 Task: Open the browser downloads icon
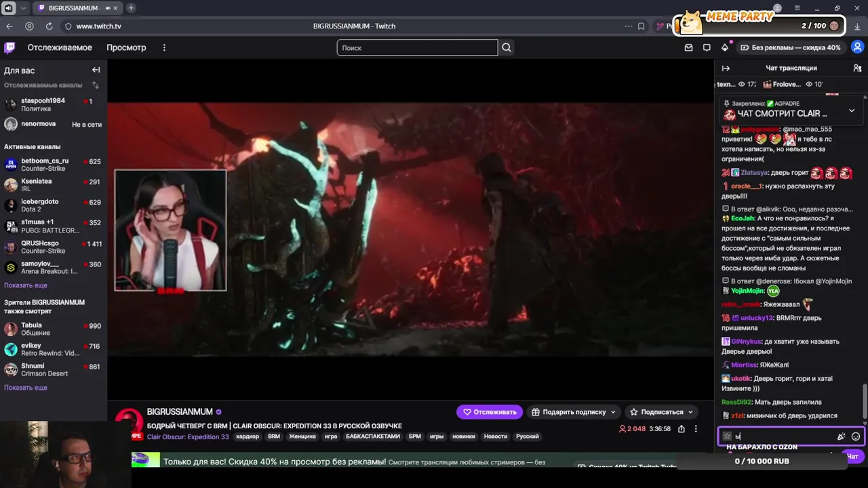[858, 26]
